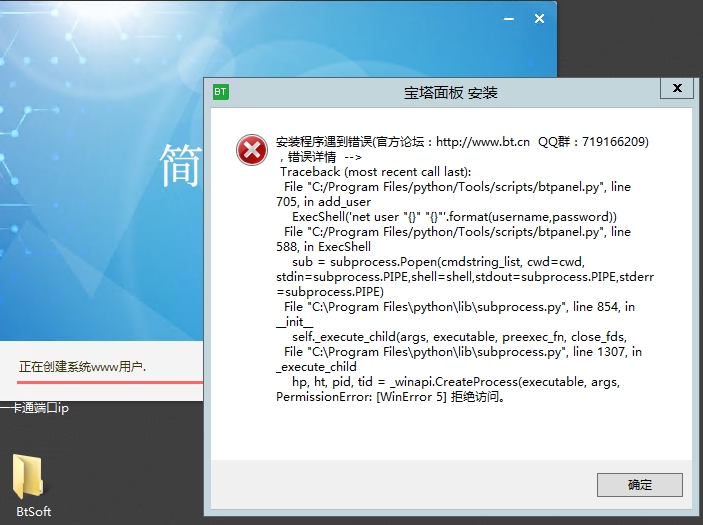Click the green BT logo icon

pos(221,92)
